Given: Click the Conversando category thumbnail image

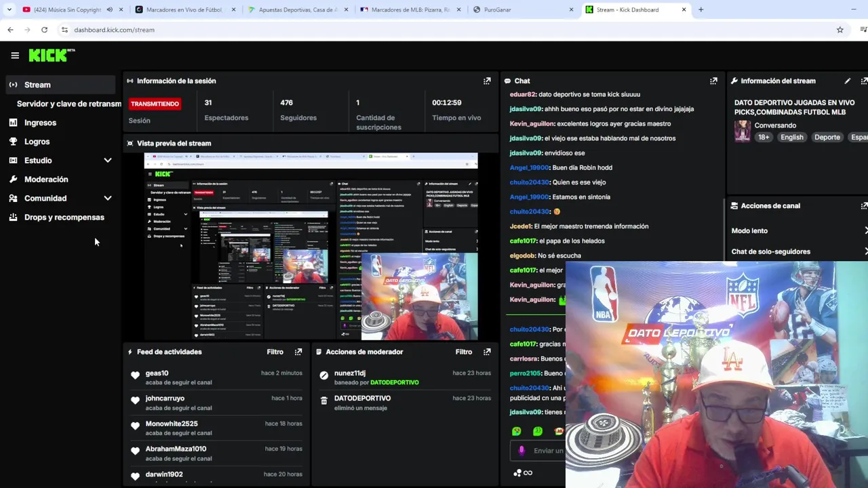Looking at the screenshot, I should click(743, 131).
